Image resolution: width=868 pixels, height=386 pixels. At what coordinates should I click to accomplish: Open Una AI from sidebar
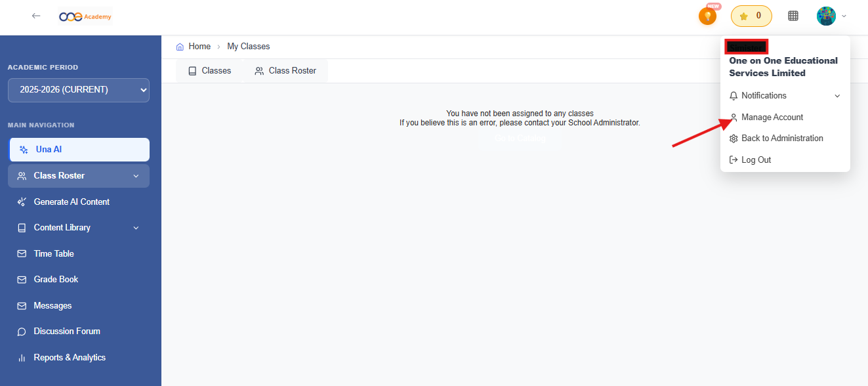pyautogui.click(x=79, y=150)
